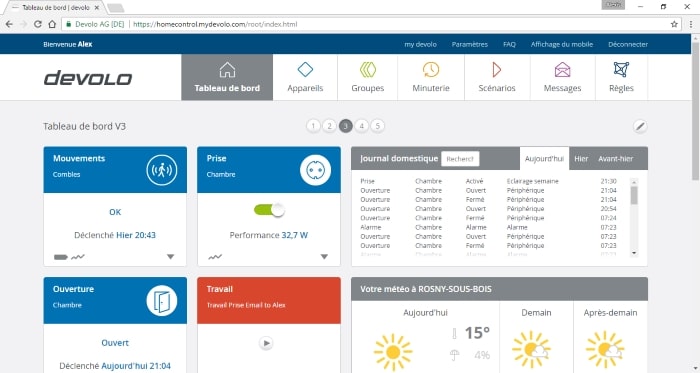The image size is (700, 373).
Task: Open the Règles section
Action: pyautogui.click(x=621, y=77)
